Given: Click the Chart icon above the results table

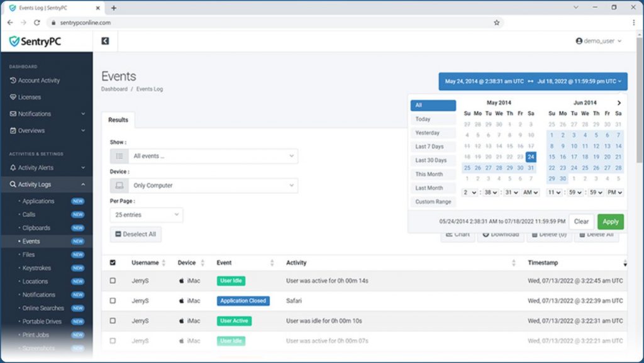Looking at the screenshot, I should (449, 234).
